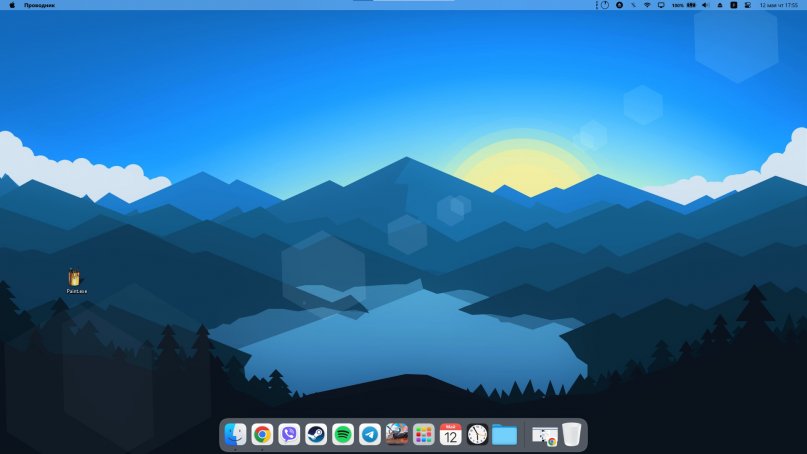This screenshot has height=454, width=807.
Task: Click the black square menu bar icon
Action: click(x=734, y=5)
